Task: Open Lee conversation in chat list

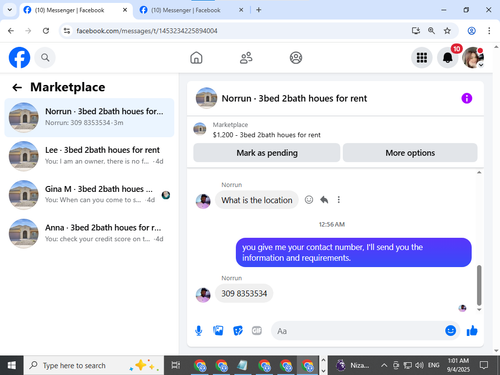Action: [x=89, y=156]
